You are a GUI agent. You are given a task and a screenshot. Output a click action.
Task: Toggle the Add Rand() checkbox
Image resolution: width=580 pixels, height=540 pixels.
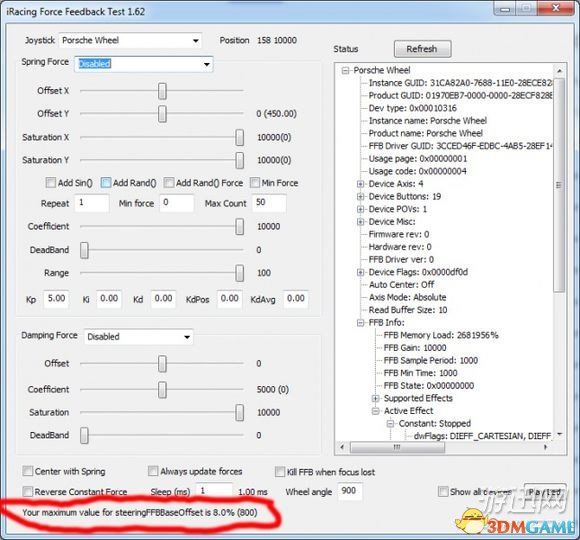pos(106,183)
